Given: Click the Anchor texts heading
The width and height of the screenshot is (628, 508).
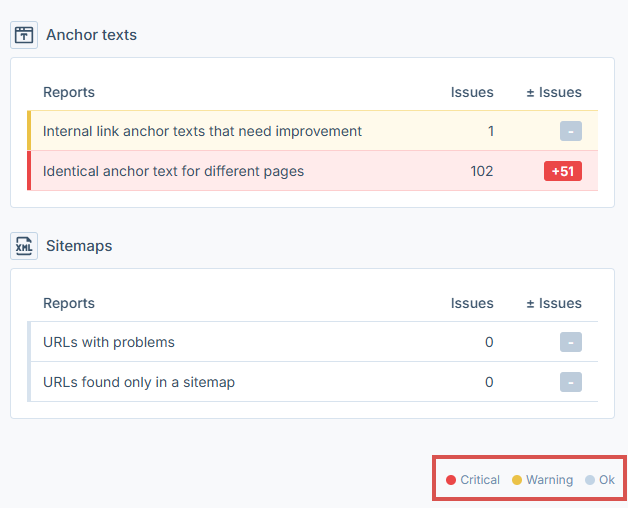Looking at the screenshot, I should tap(91, 35).
